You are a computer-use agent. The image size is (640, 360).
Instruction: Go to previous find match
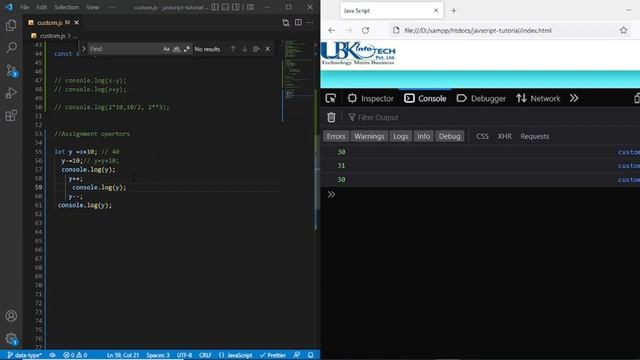pyautogui.click(x=233, y=49)
